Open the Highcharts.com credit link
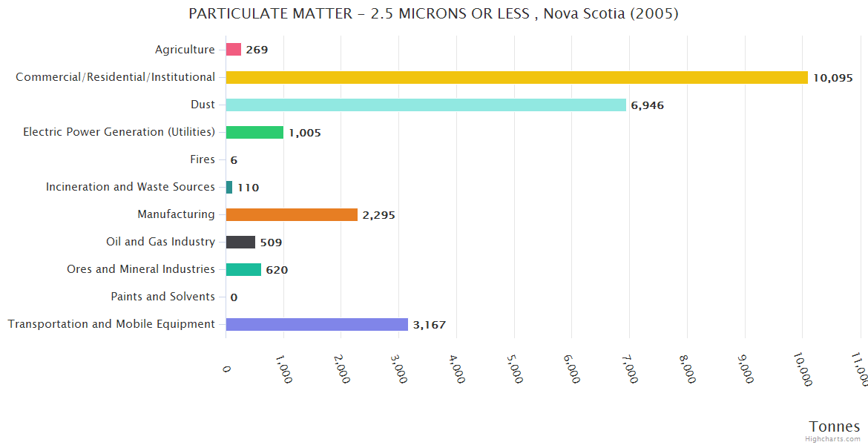868x445 pixels. pos(835,438)
